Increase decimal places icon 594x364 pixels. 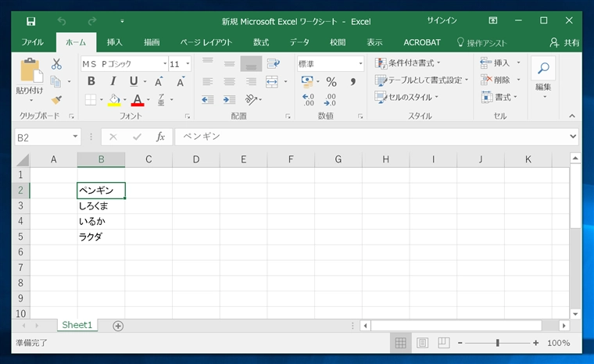(309, 100)
